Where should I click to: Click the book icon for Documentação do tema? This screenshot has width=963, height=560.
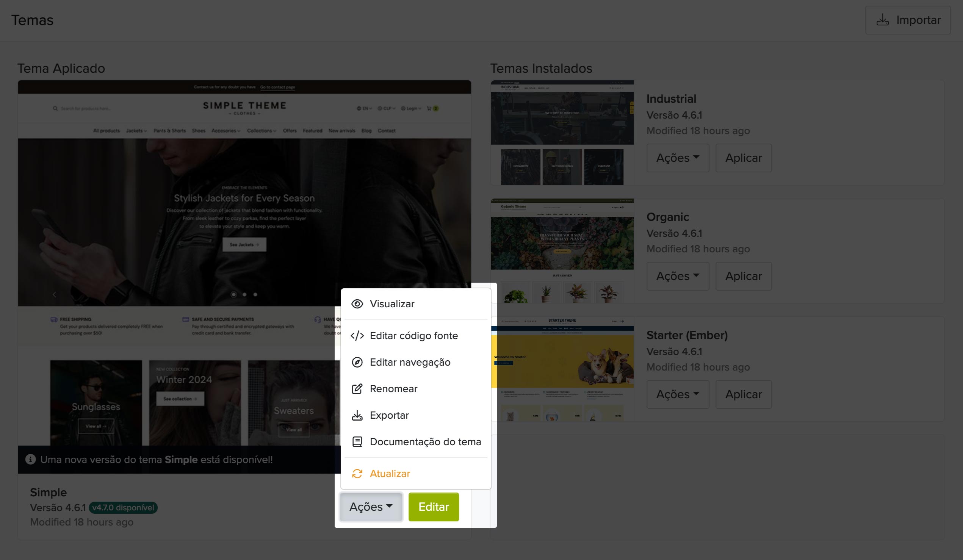click(x=357, y=442)
